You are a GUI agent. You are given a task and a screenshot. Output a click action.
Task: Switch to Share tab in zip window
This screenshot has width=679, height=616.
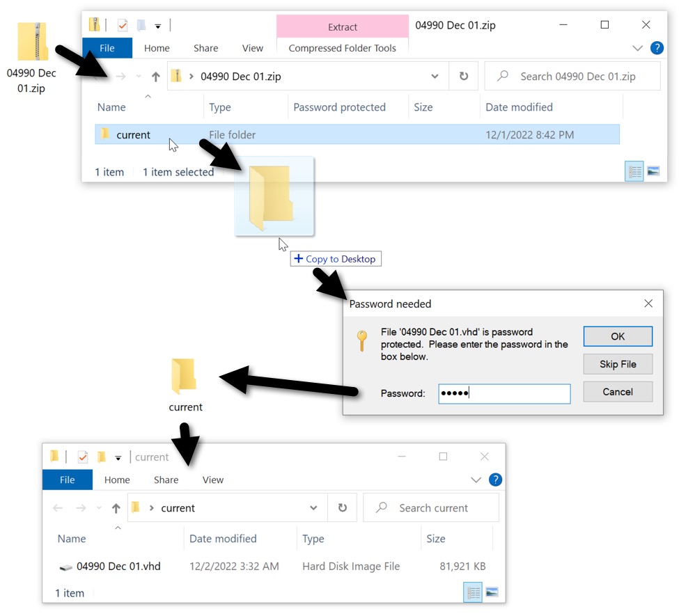(205, 48)
